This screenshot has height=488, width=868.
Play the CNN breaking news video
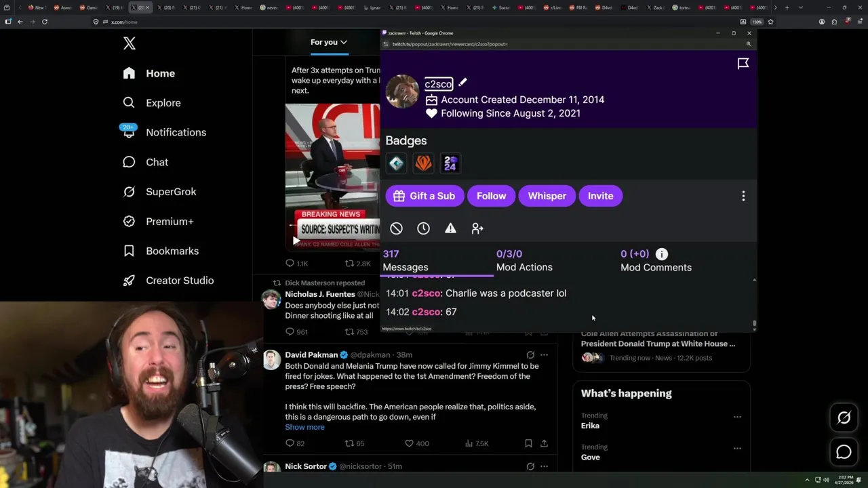pyautogui.click(x=295, y=240)
